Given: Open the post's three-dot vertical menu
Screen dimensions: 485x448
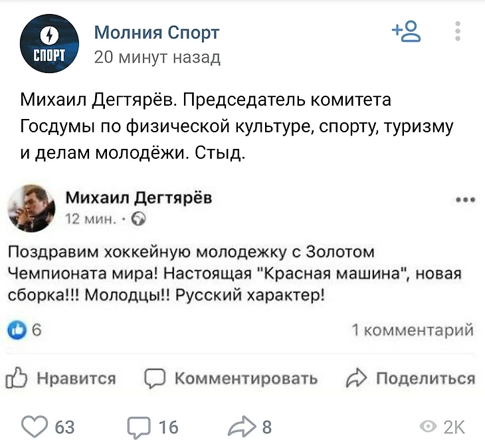Looking at the screenshot, I should pyautogui.click(x=458, y=31).
